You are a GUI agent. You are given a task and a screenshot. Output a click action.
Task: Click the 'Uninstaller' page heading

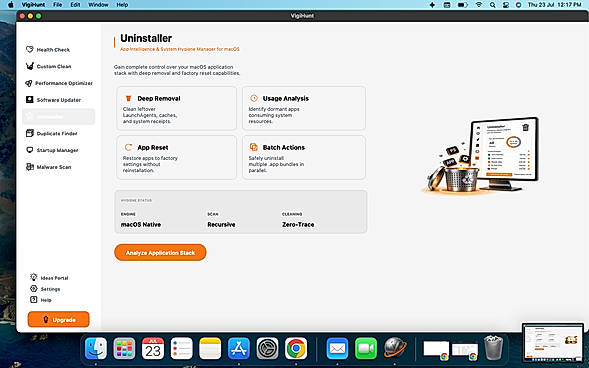pos(146,38)
